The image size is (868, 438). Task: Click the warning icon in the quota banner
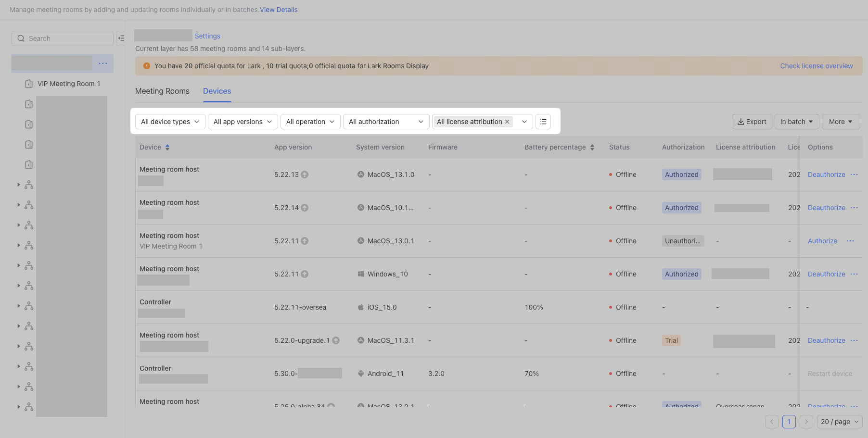pyautogui.click(x=147, y=66)
